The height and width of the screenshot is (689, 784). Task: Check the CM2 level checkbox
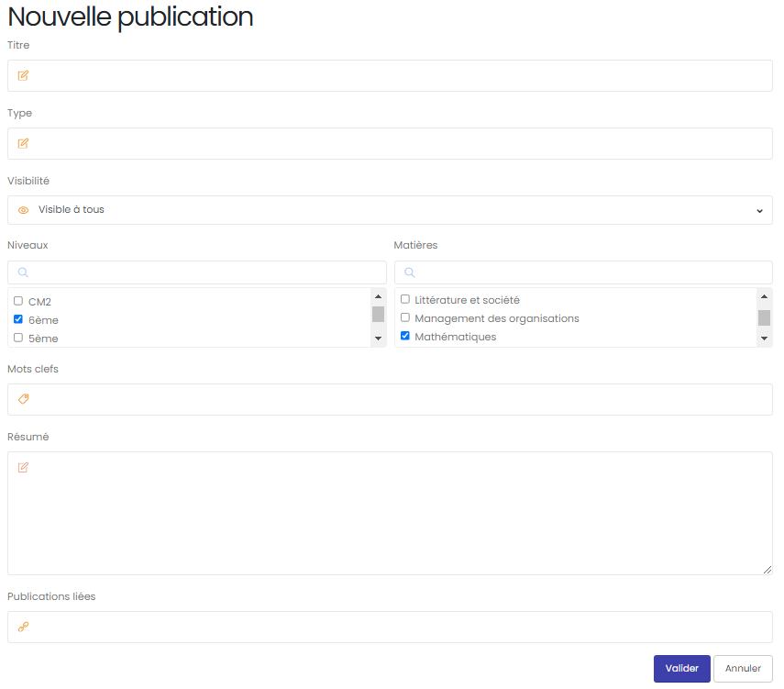(x=18, y=301)
